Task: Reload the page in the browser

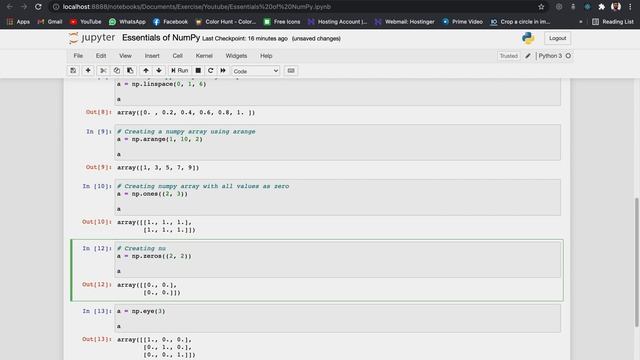Action: (38, 7)
